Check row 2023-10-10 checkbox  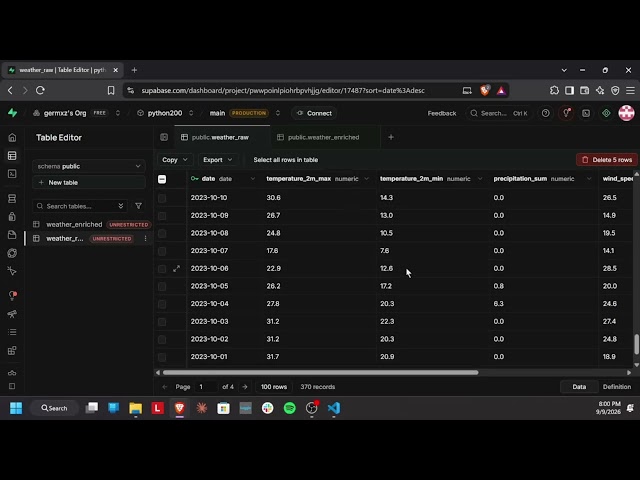pyautogui.click(x=162, y=198)
